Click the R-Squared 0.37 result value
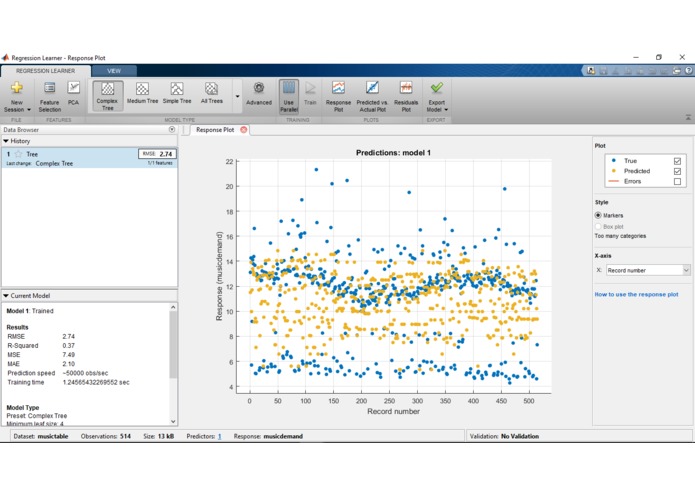 [x=69, y=346]
